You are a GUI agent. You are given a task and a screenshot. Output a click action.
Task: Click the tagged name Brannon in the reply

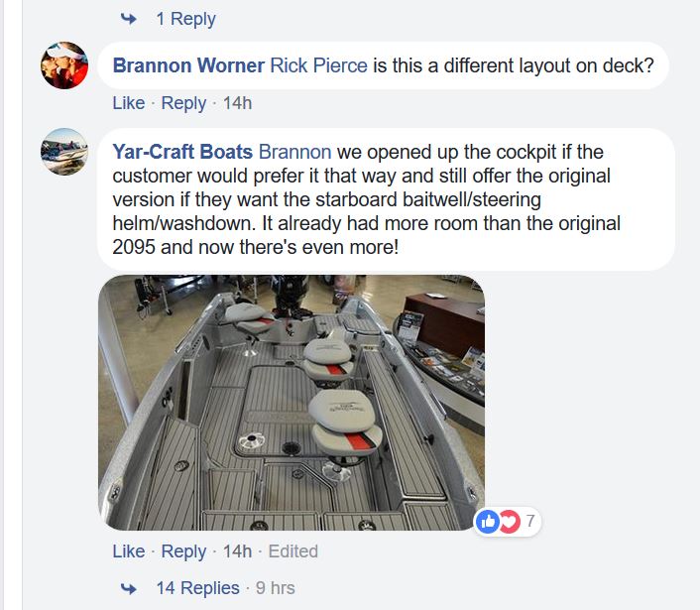tap(295, 152)
